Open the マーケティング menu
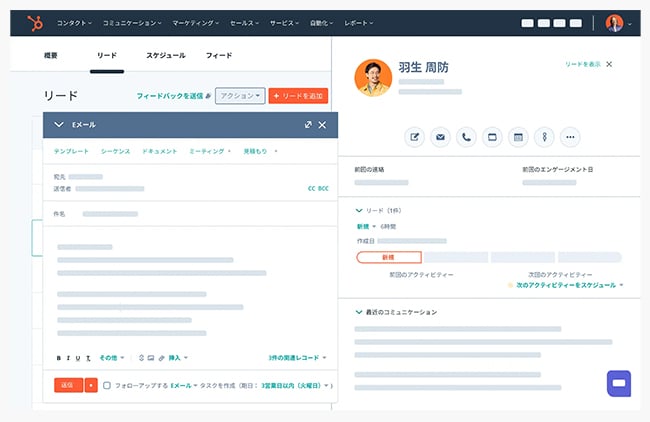 [x=195, y=23]
